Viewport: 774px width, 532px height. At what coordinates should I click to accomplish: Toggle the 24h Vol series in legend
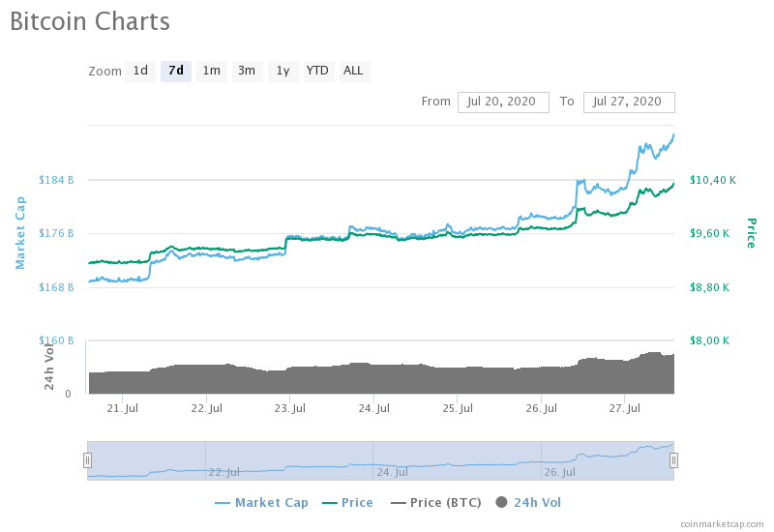point(528,502)
